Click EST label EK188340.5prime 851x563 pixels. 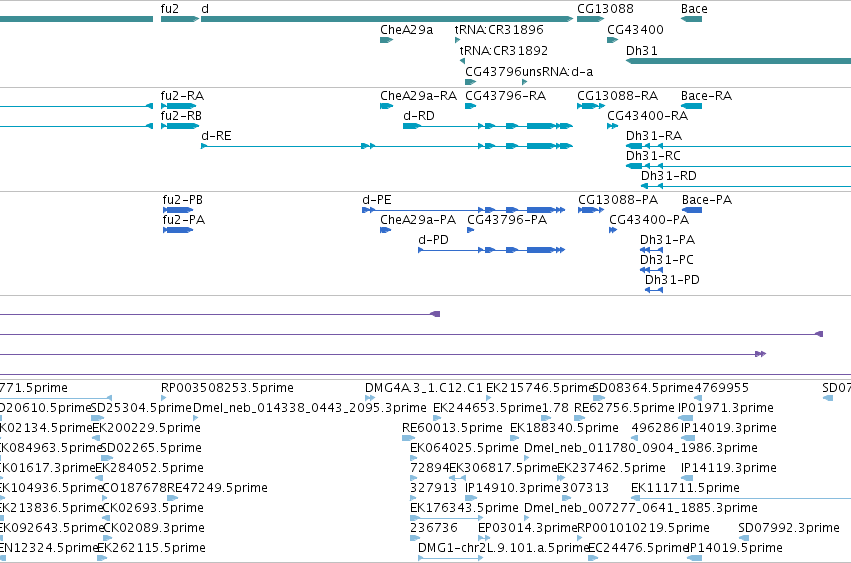tap(564, 428)
